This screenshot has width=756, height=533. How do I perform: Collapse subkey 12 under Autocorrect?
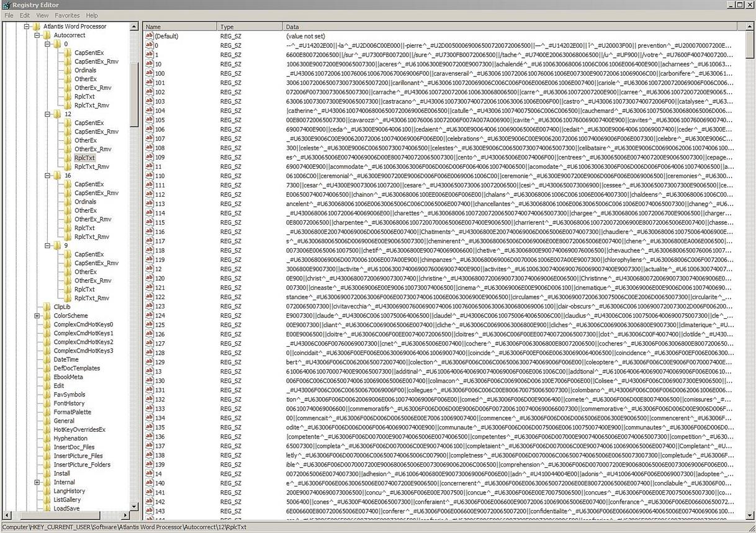pos(48,114)
